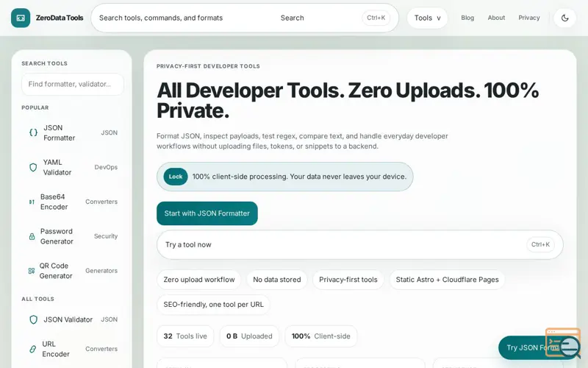Click the QR Code Generator icon
588x368 pixels.
pos(32,271)
